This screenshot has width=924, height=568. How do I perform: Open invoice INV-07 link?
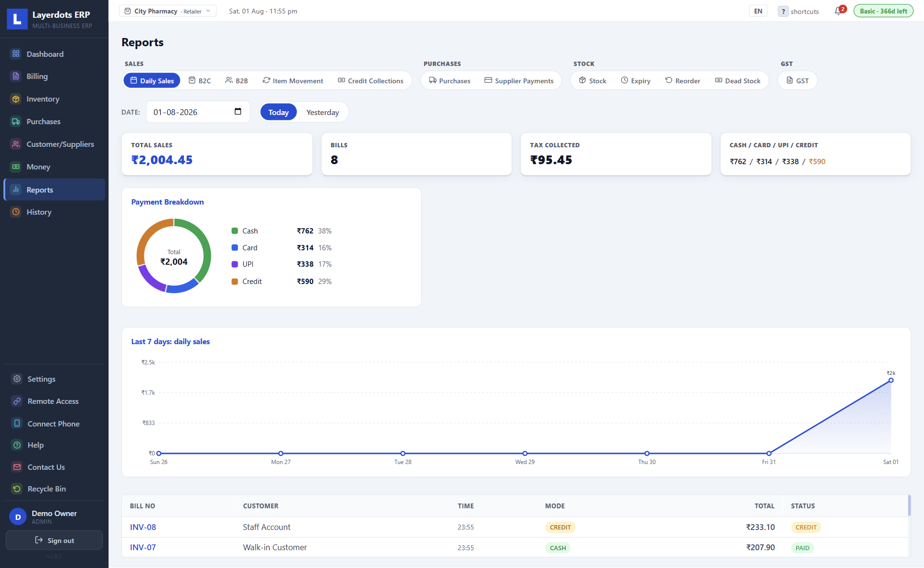tap(143, 547)
